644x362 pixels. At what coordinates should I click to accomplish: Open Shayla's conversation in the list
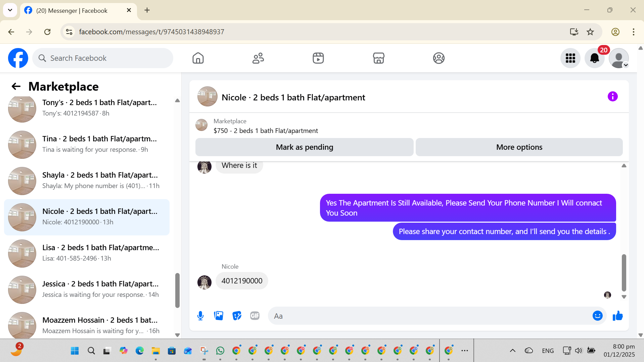point(87,181)
